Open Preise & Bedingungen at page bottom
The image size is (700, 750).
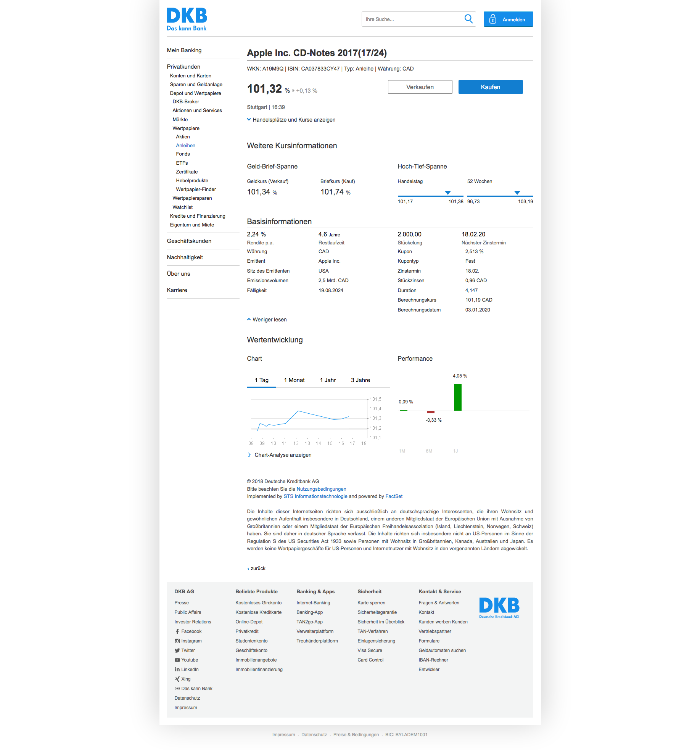coord(356,735)
